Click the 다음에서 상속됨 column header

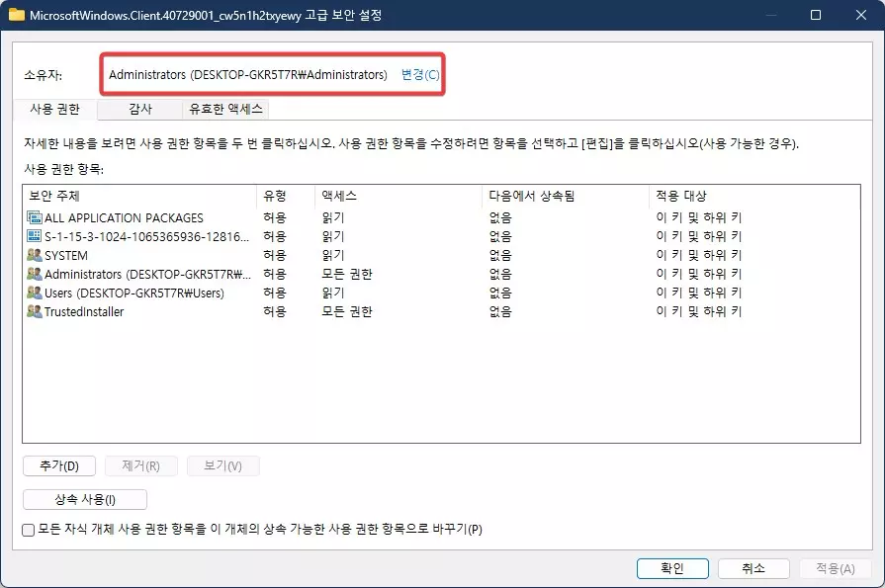[566, 196]
